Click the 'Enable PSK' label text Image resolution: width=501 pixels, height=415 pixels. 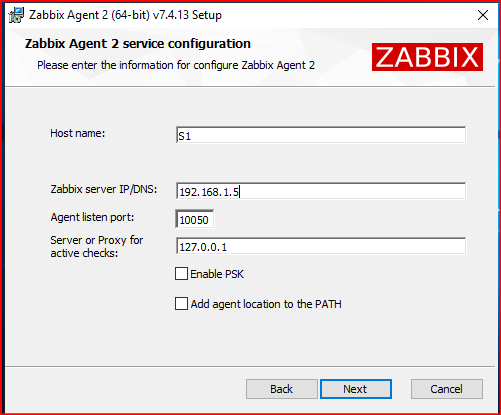[x=217, y=274]
